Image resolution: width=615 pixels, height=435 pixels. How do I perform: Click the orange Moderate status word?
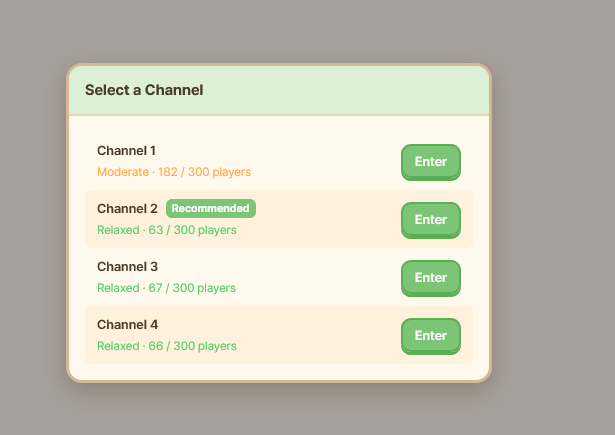coord(123,172)
